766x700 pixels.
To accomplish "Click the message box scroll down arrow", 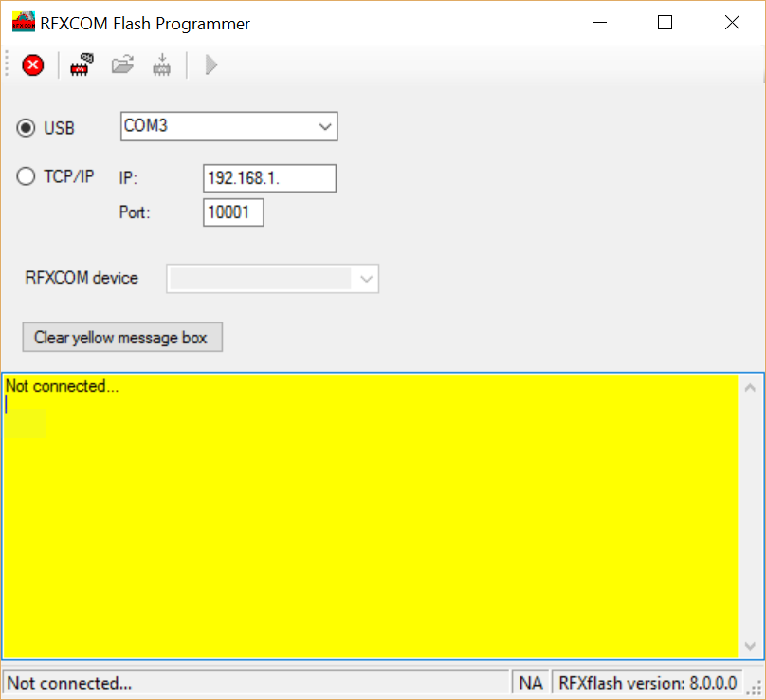I will pyautogui.click(x=751, y=646).
